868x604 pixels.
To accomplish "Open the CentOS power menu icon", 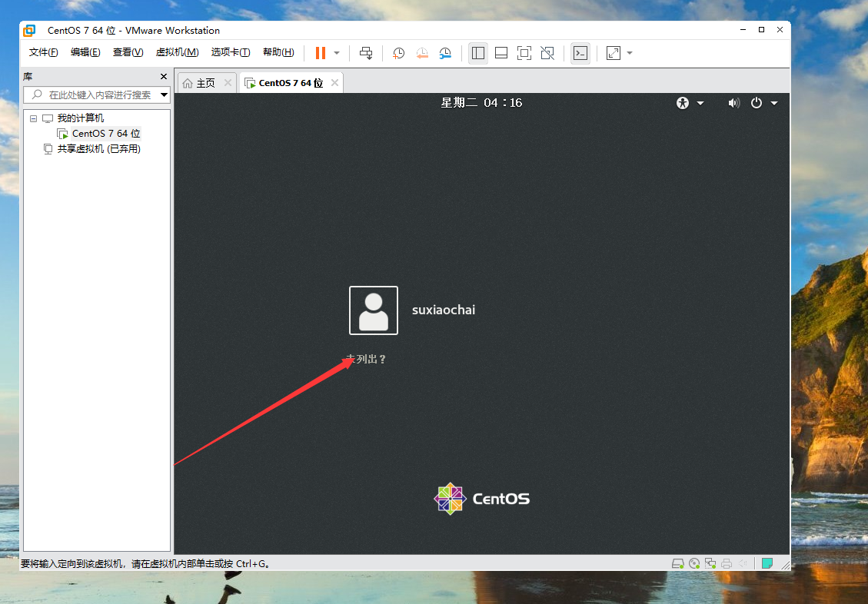I will [x=757, y=103].
